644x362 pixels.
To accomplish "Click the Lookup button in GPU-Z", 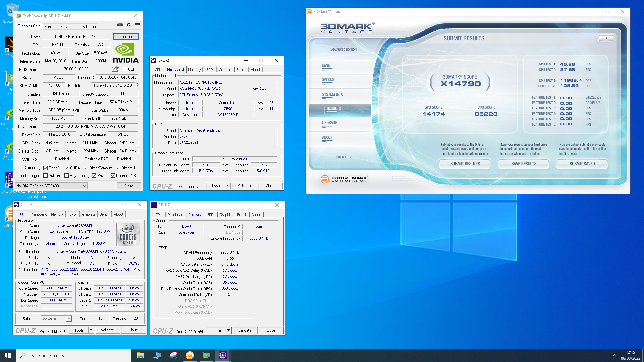I will click(x=126, y=36).
